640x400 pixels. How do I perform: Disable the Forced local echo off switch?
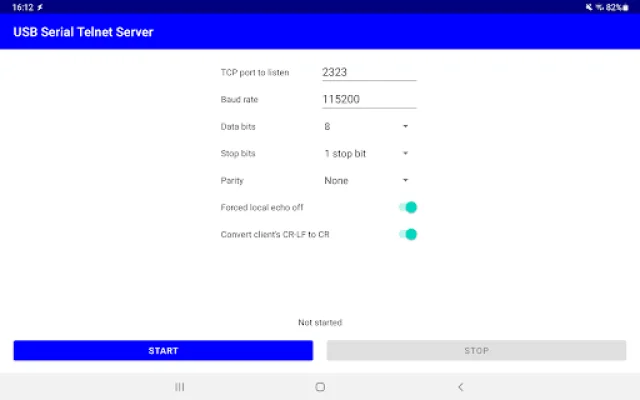(407, 207)
